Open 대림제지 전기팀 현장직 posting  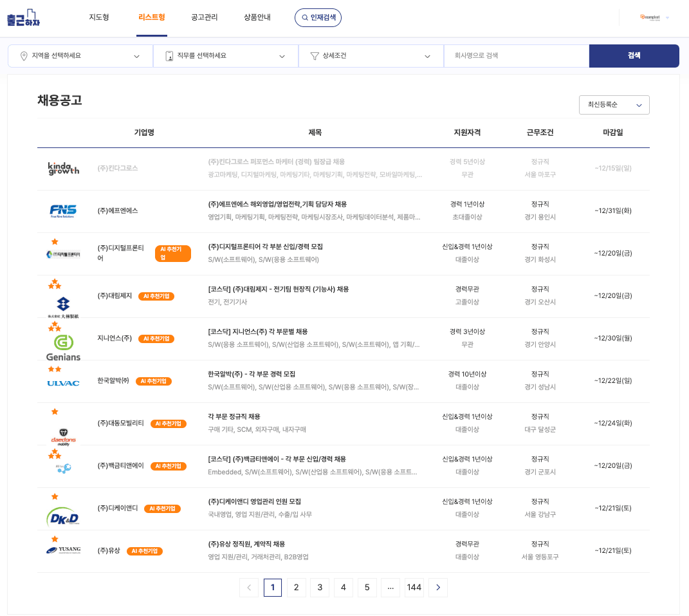coord(279,289)
